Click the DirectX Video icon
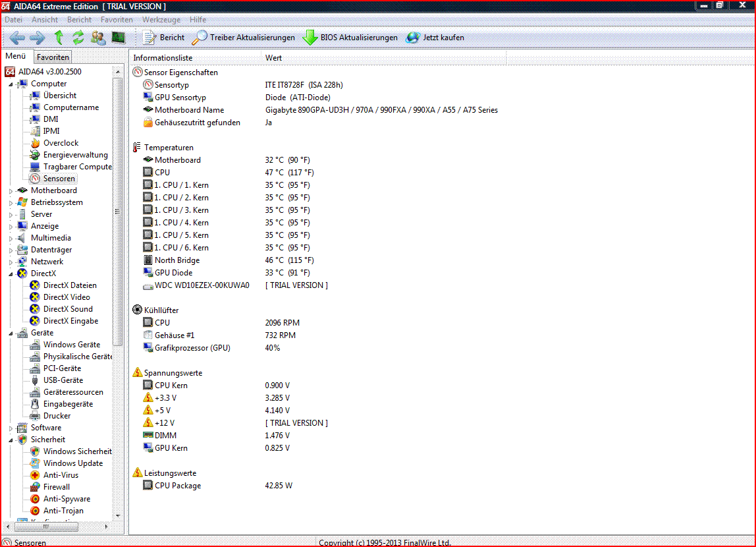 [35, 297]
